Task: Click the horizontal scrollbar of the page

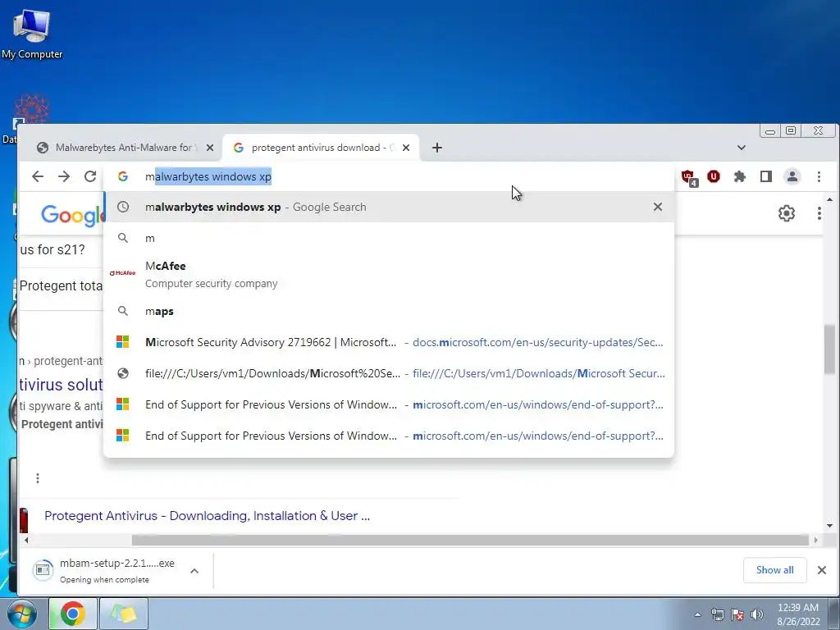Action: [x=470, y=540]
